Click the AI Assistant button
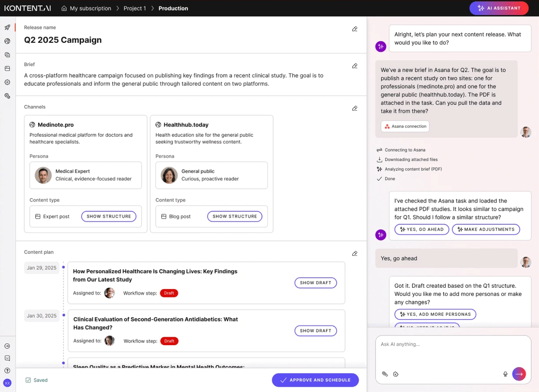The width and height of the screenshot is (539, 392). [499, 8]
